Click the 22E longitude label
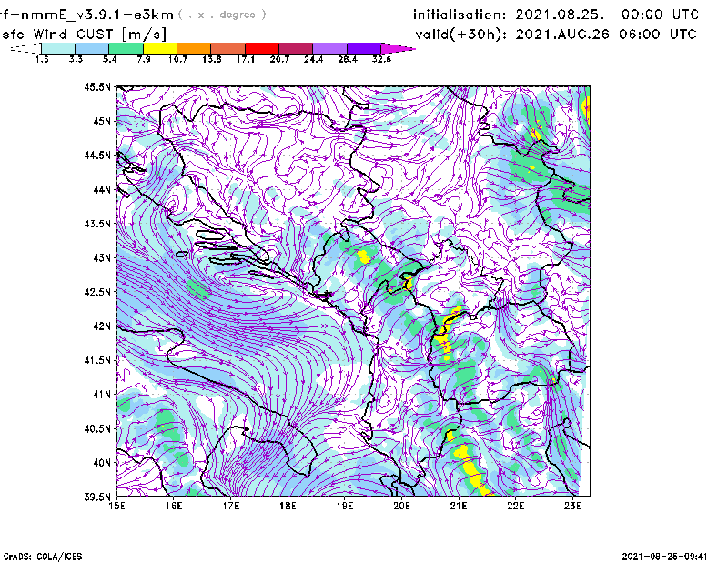 [515, 506]
